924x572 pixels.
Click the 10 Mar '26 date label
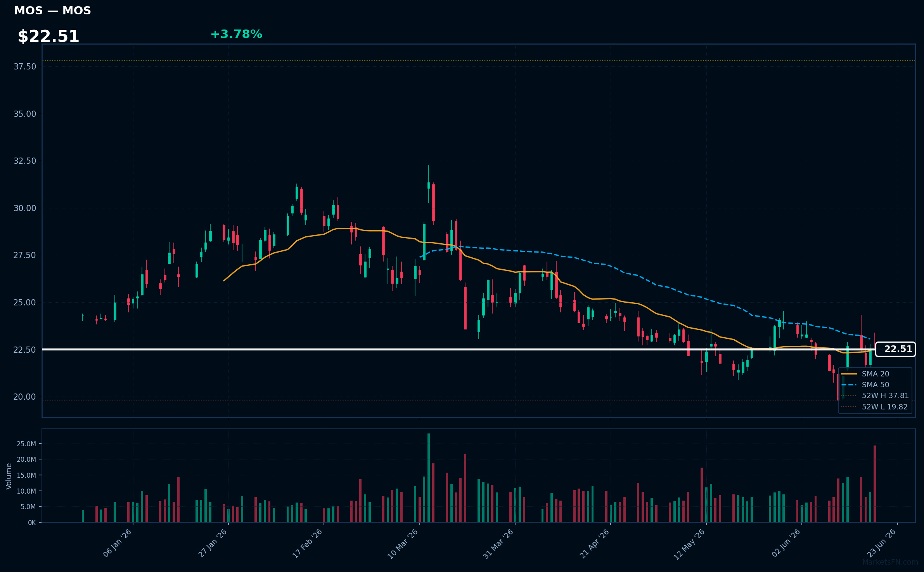tap(403, 544)
